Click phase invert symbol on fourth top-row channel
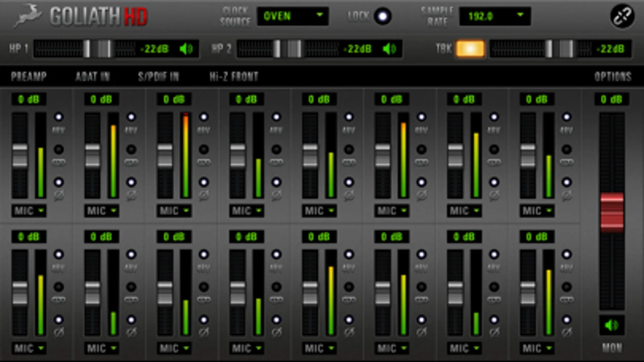The width and height of the screenshot is (644, 362). (276, 196)
